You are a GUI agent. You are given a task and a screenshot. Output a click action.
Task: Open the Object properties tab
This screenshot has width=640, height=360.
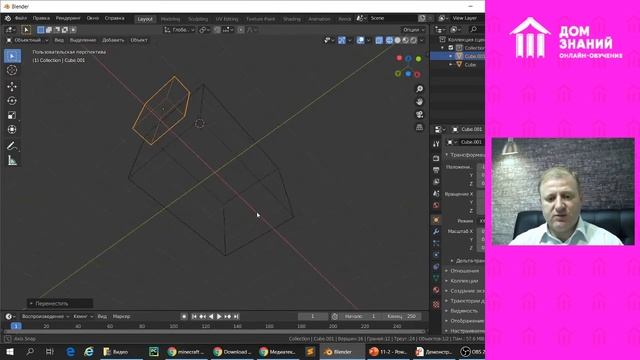[x=436, y=220]
